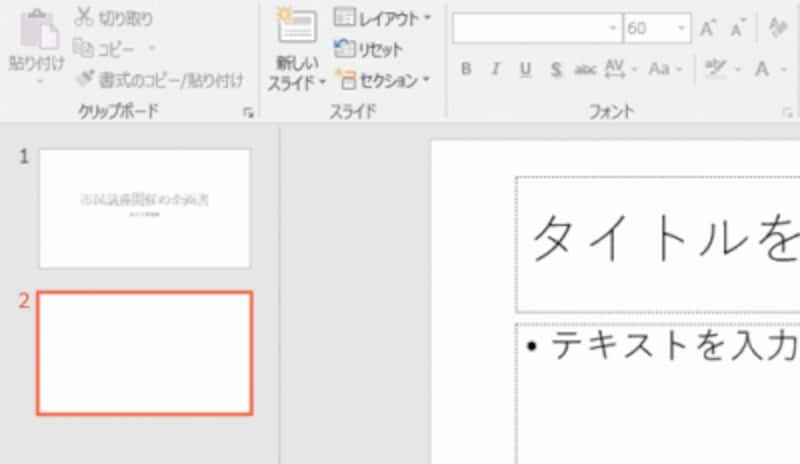This screenshot has width=800, height=464.
Task: Toggle Italic formatting
Action: [495, 69]
